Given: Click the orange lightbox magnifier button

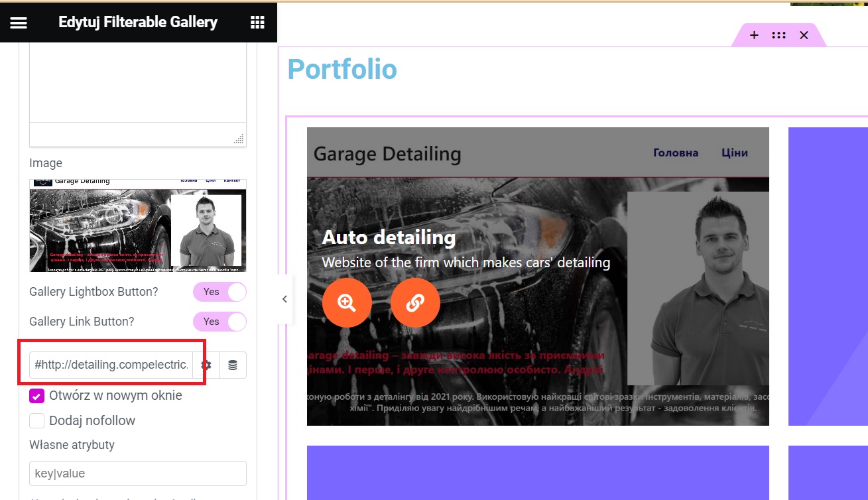Looking at the screenshot, I should pos(347,302).
